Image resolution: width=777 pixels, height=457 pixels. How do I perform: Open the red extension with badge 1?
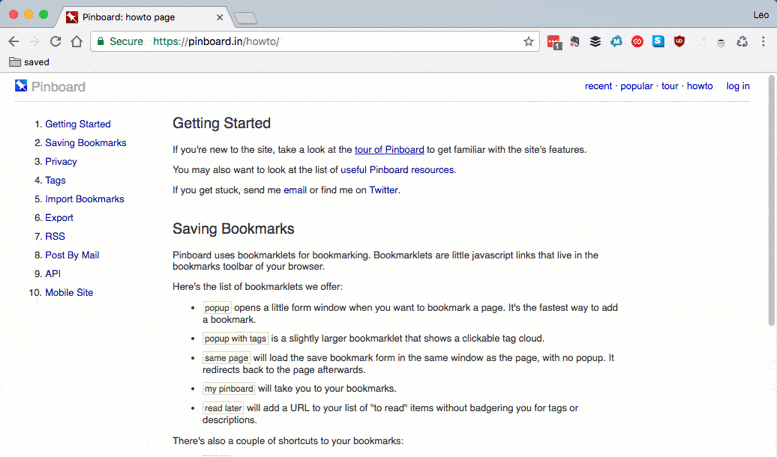(554, 42)
